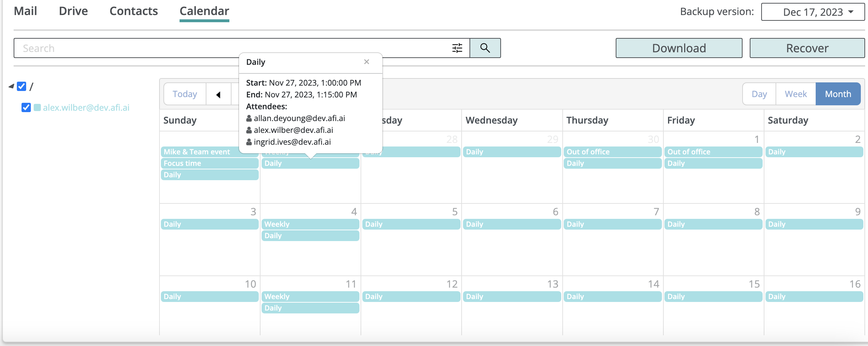
Task: Switch to the Contacts tab
Action: 134,11
